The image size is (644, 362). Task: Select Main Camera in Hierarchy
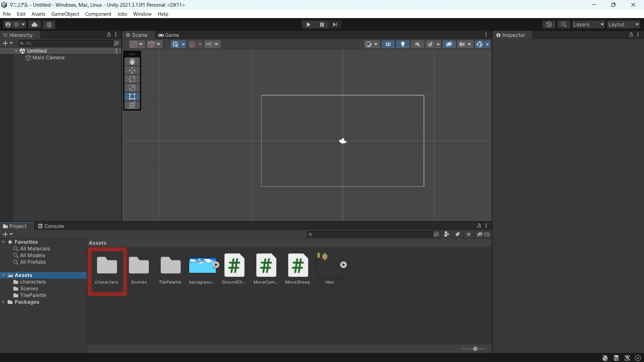tap(48, 58)
